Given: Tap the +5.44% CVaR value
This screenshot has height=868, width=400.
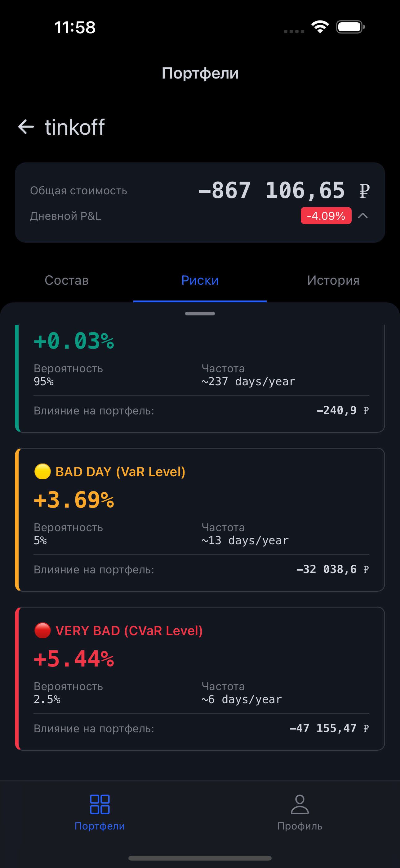Looking at the screenshot, I should tap(74, 659).
